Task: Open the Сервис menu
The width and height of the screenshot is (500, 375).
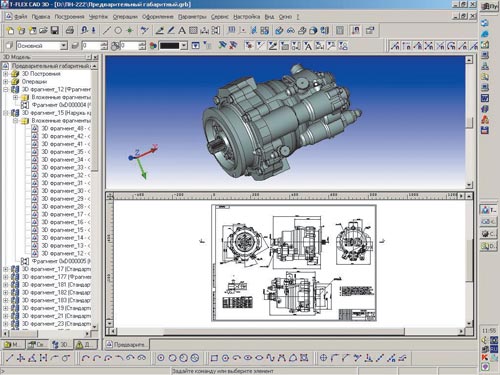Action: (x=220, y=16)
